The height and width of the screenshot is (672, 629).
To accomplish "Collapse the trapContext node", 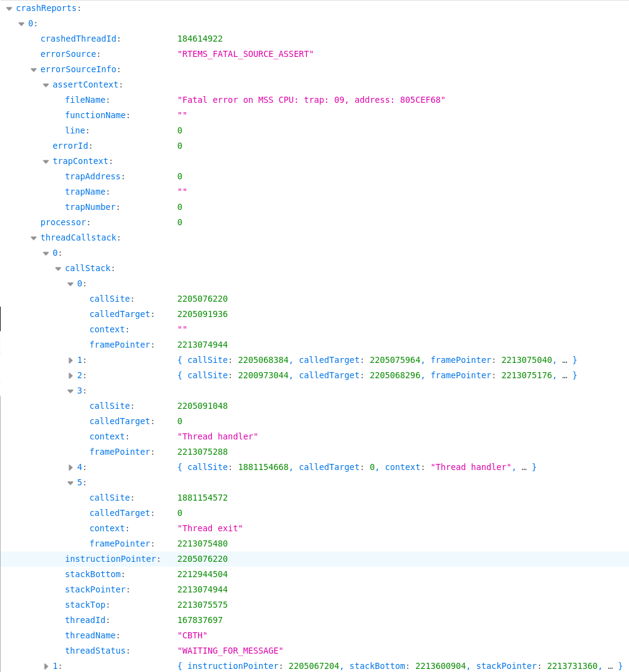I will click(46, 162).
